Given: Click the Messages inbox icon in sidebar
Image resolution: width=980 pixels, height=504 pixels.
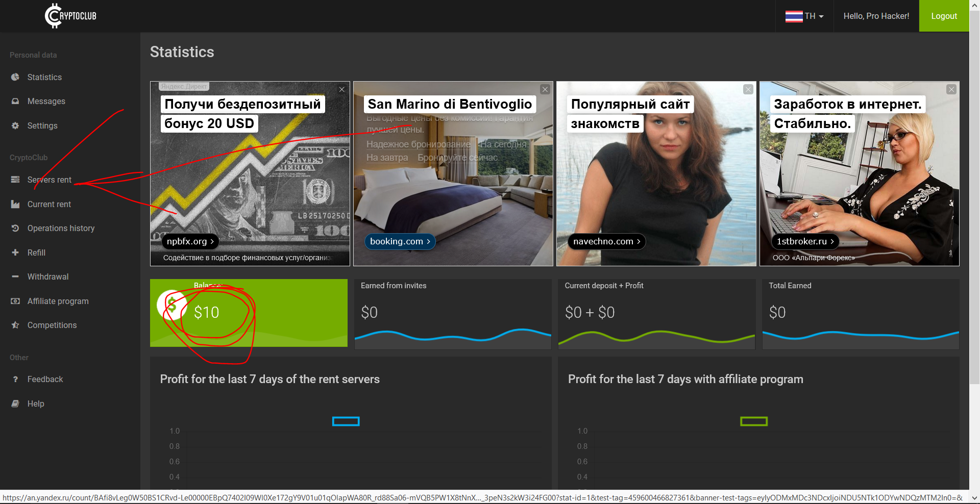Looking at the screenshot, I should click(15, 102).
